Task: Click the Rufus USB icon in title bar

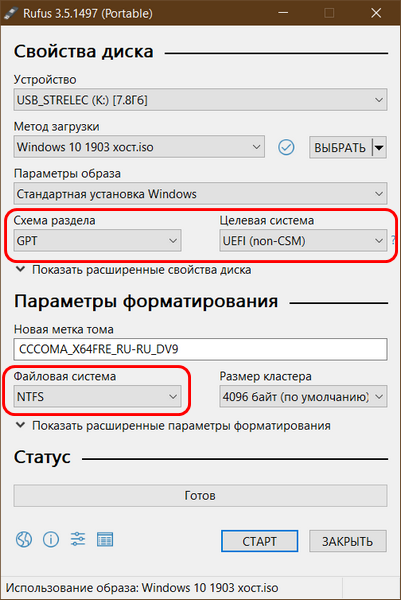Action: [x=11, y=13]
